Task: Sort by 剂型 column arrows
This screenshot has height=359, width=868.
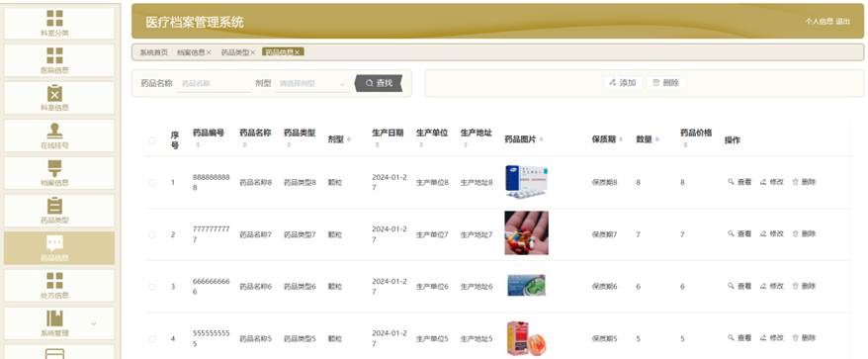Action: (x=349, y=139)
